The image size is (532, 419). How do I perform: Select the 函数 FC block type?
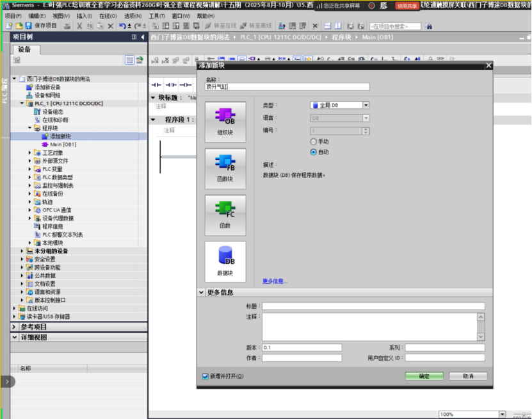click(x=225, y=215)
